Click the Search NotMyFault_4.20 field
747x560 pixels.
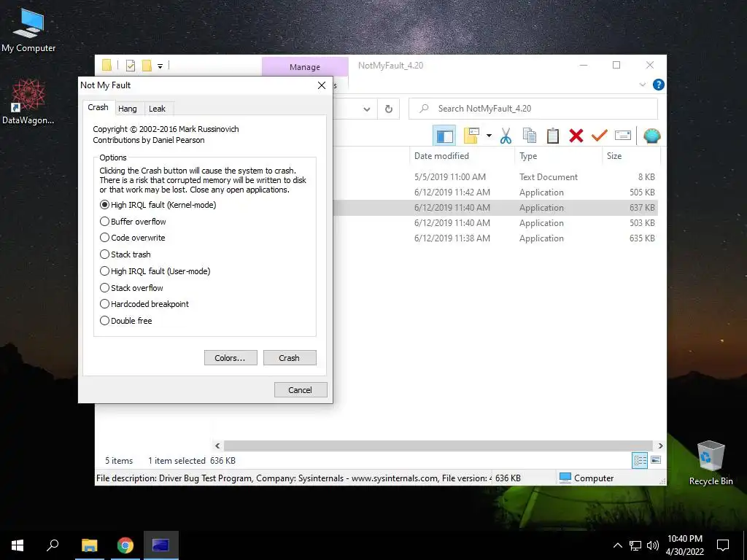coord(533,109)
